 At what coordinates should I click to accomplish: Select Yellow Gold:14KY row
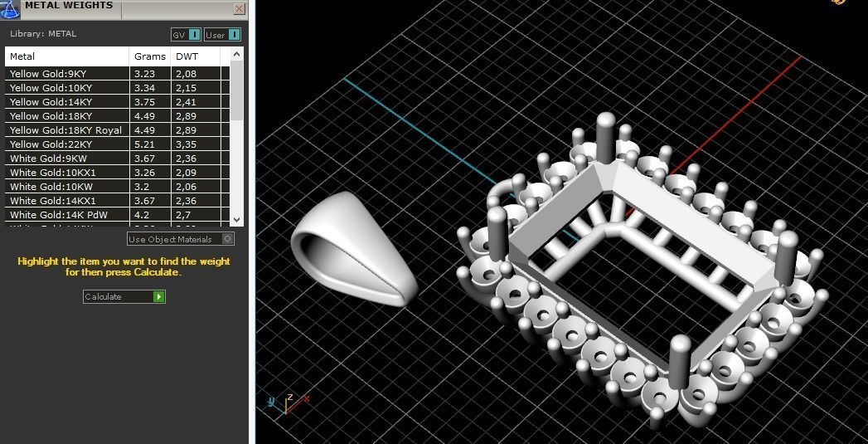[x=118, y=102]
